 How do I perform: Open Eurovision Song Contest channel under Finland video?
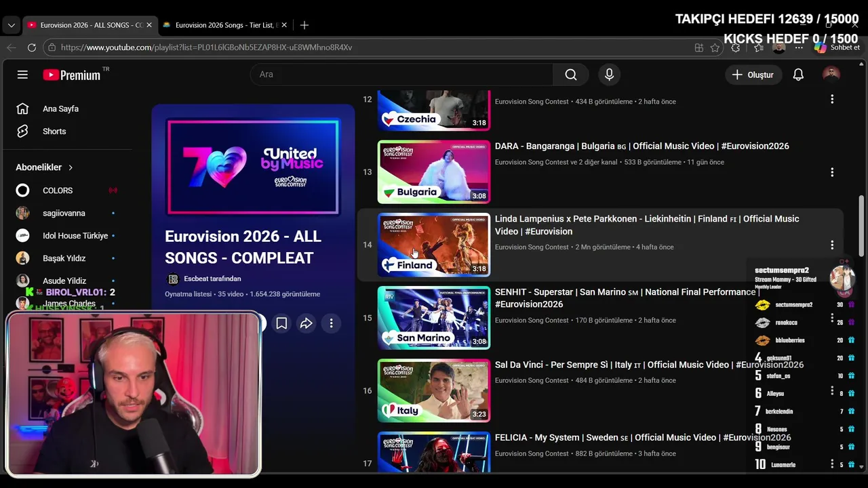[532, 247]
